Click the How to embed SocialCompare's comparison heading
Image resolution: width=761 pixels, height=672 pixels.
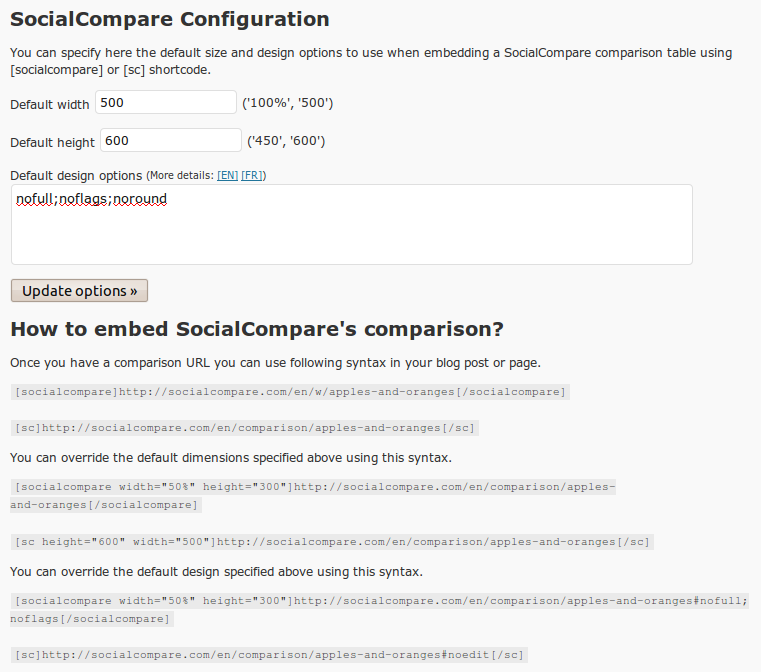[x=257, y=329]
